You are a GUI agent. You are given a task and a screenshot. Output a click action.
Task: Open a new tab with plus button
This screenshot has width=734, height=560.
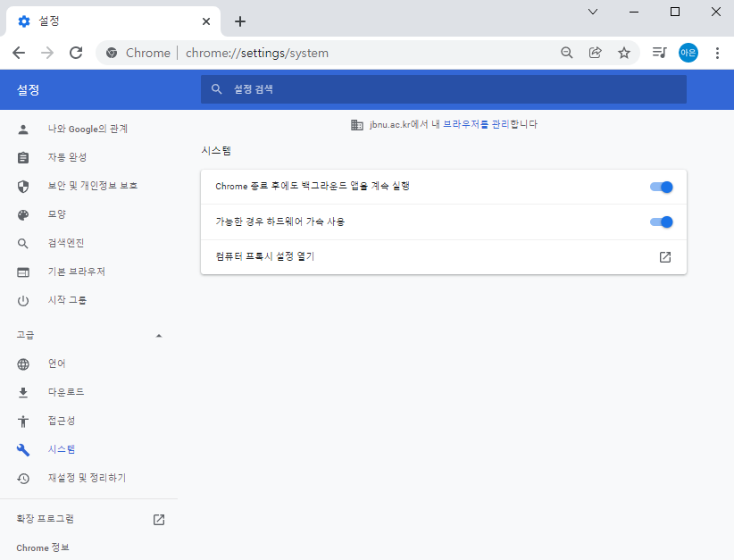coord(240,21)
